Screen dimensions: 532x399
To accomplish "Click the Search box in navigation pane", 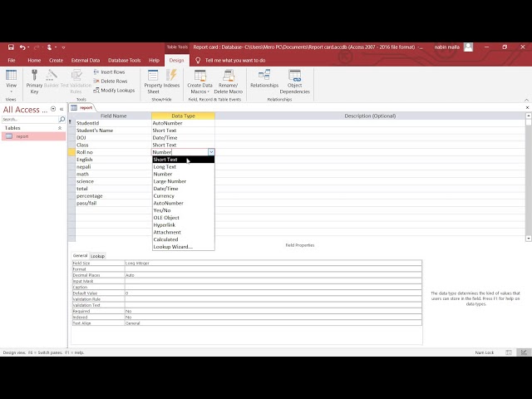I will pyautogui.click(x=30, y=119).
